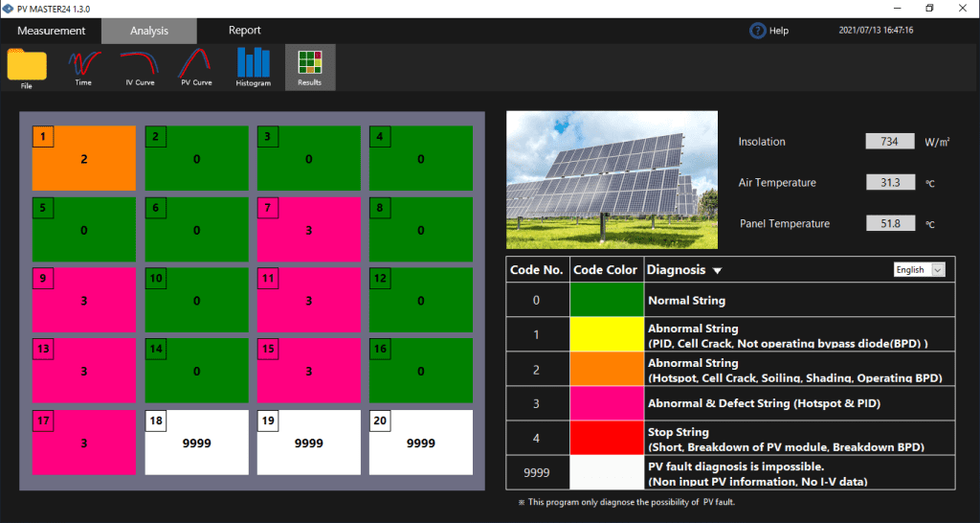980x523 pixels.
Task: Switch to the Analysis tab
Action: click(149, 31)
